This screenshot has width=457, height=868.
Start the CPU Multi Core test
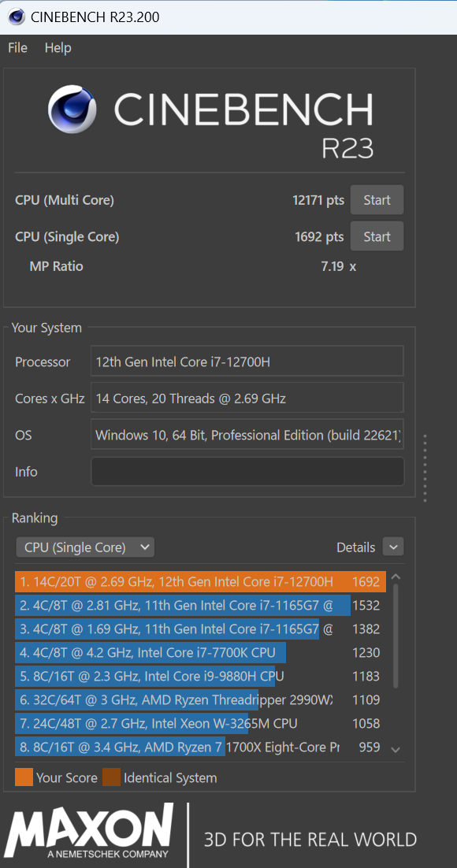[x=377, y=200]
